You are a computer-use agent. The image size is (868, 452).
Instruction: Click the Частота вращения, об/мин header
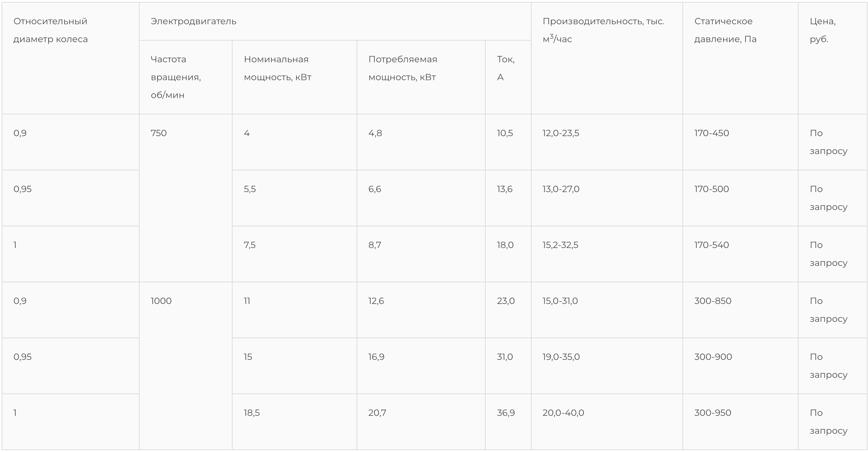pyautogui.click(x=175, y=77)
